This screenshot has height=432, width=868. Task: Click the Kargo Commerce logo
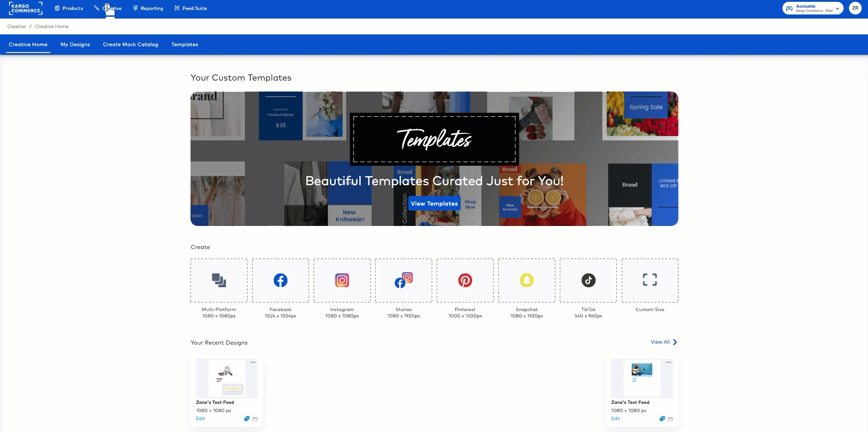pos(26,8)
